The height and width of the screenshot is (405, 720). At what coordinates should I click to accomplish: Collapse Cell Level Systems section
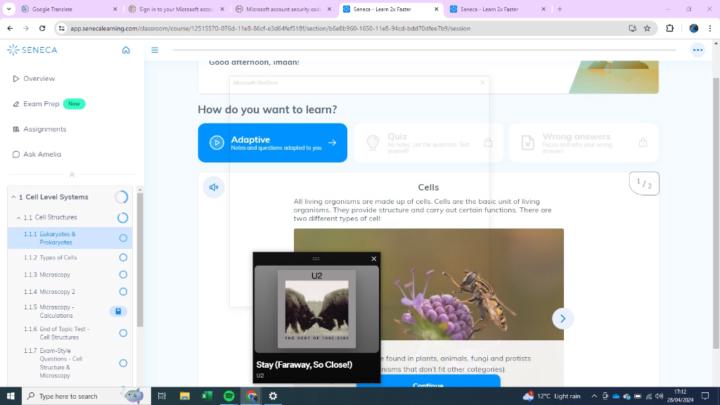(13, 197)
